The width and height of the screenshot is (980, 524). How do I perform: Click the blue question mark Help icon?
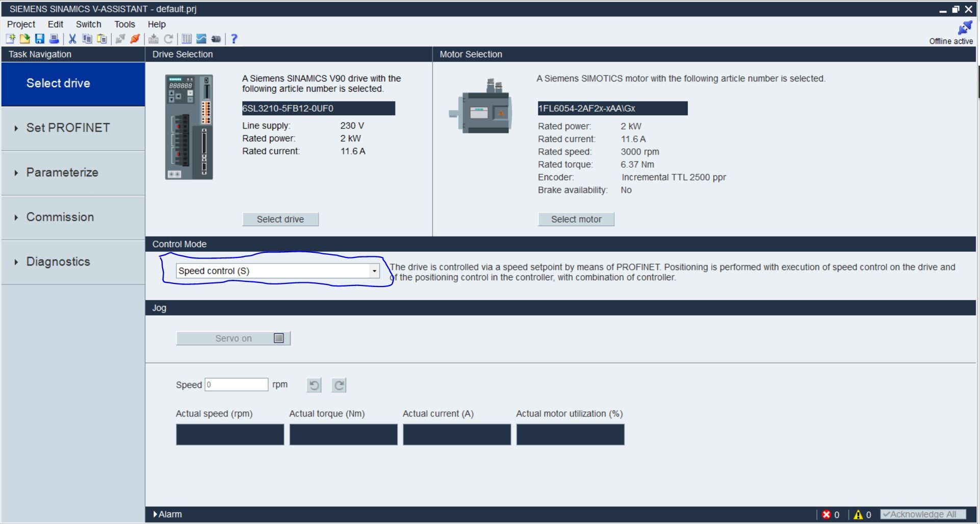coord(234,39)
